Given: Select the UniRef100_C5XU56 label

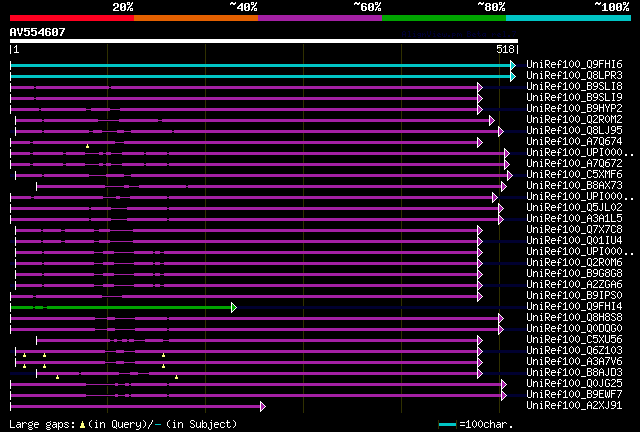Looking at the screenshot, I should tap(574, 340).
